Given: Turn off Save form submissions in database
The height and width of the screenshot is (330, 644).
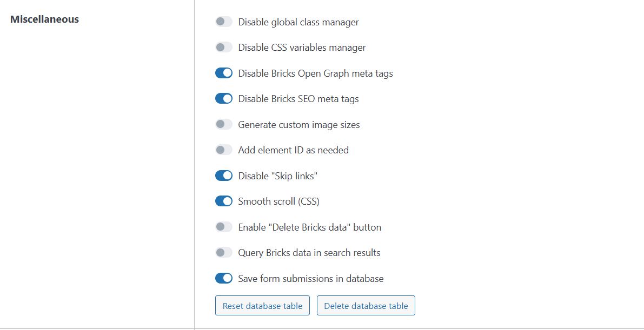Looking at the screenshot, I should coord(224,278).
